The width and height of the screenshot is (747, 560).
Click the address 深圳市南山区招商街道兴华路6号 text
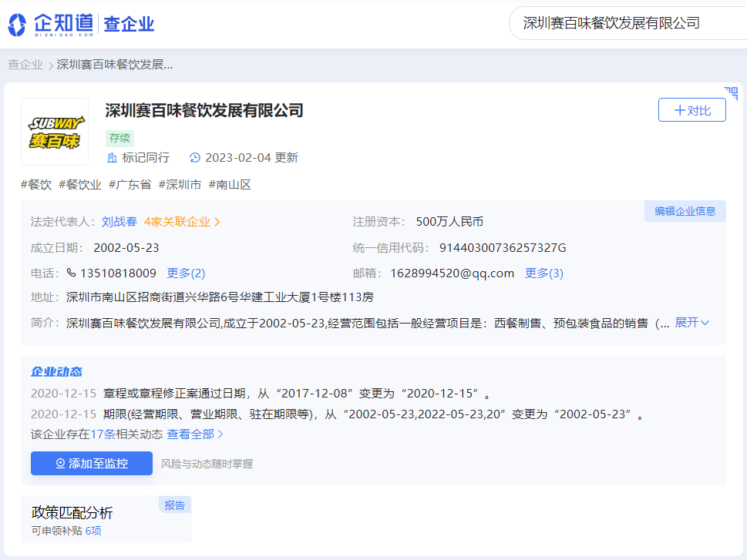pos(220,297)
